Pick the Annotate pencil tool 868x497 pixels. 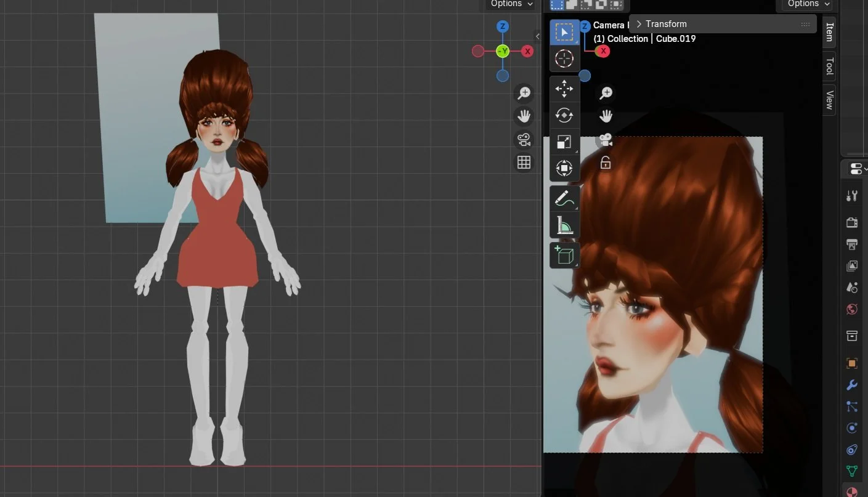[564, 199]
